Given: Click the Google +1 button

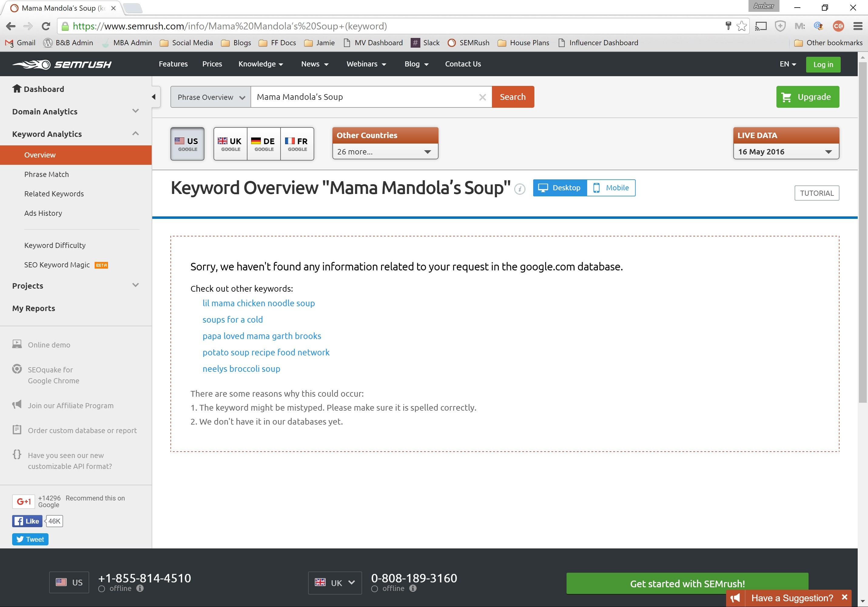Looking at the screenshot, I should [23, 501].
